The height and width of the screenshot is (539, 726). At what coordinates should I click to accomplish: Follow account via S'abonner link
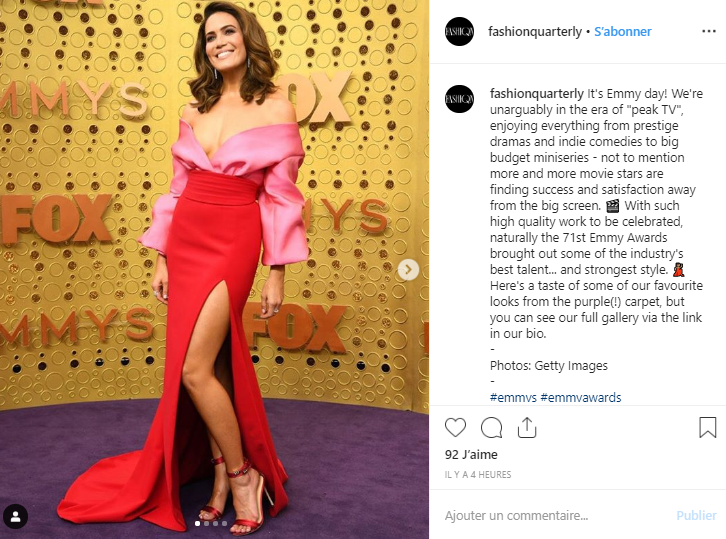(x=623, y=31)
